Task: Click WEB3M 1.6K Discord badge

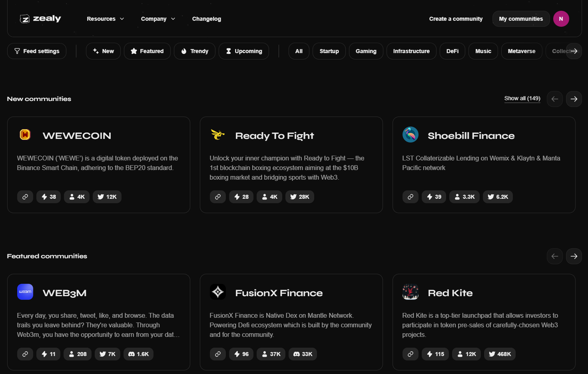Action: 138,354
